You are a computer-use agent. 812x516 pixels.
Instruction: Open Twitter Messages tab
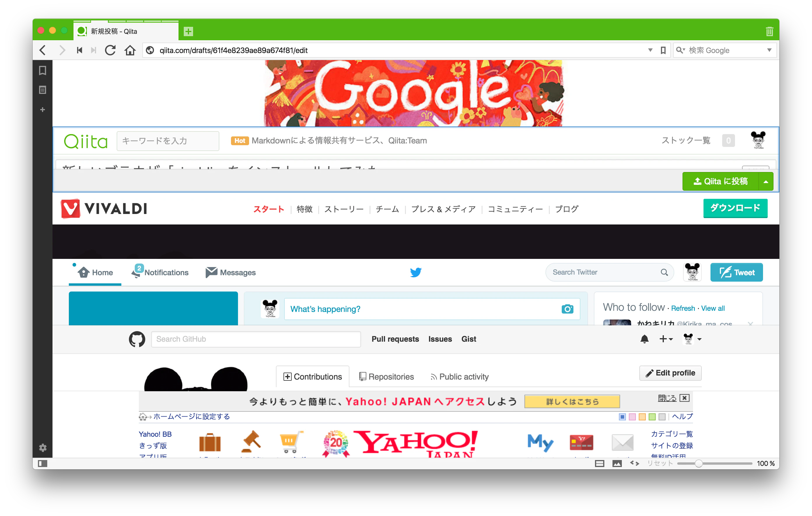pyautogui.click(x=231, y=272)
